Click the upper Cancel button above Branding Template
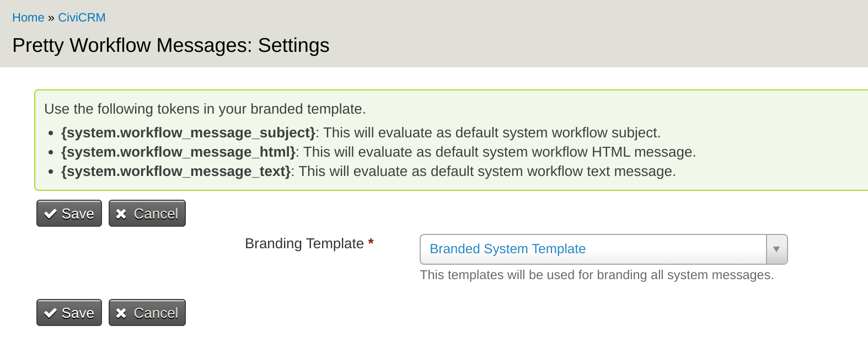Viewport: 868px width, 358px height. click(x=147, y=213)
